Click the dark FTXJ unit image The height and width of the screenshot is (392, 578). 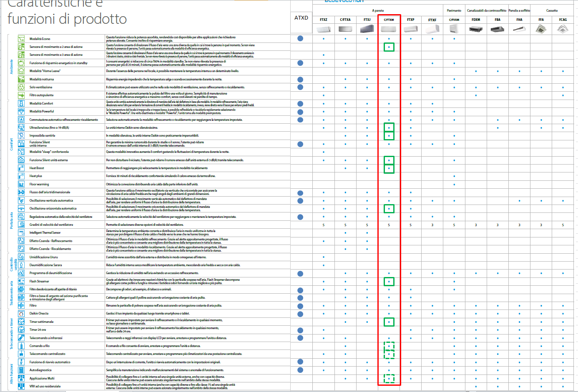point(367,29)
